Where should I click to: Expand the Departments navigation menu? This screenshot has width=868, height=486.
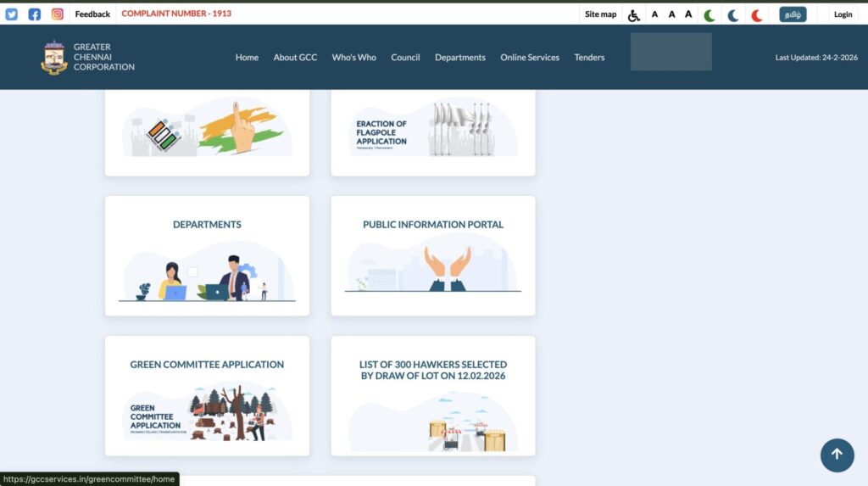(x=460, y=58)
